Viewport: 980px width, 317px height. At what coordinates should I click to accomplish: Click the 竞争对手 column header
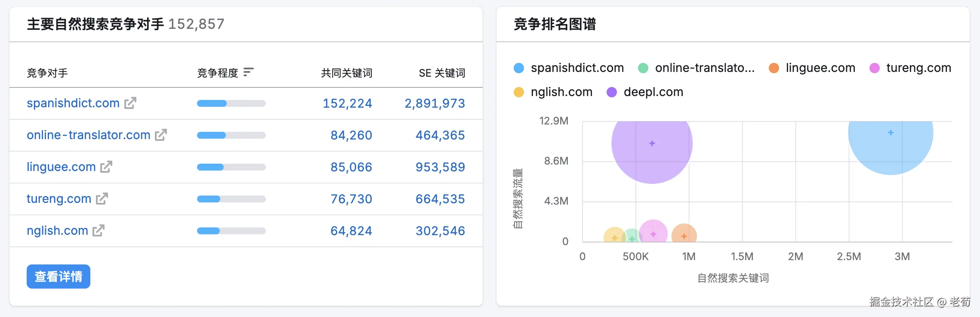pos(47,73)
